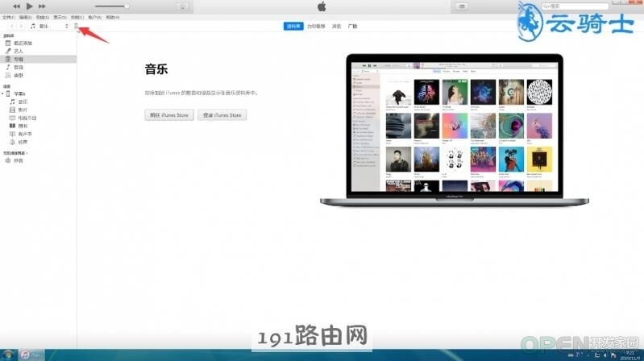Go back with the left navigation arrow

[x=11, y=27]
